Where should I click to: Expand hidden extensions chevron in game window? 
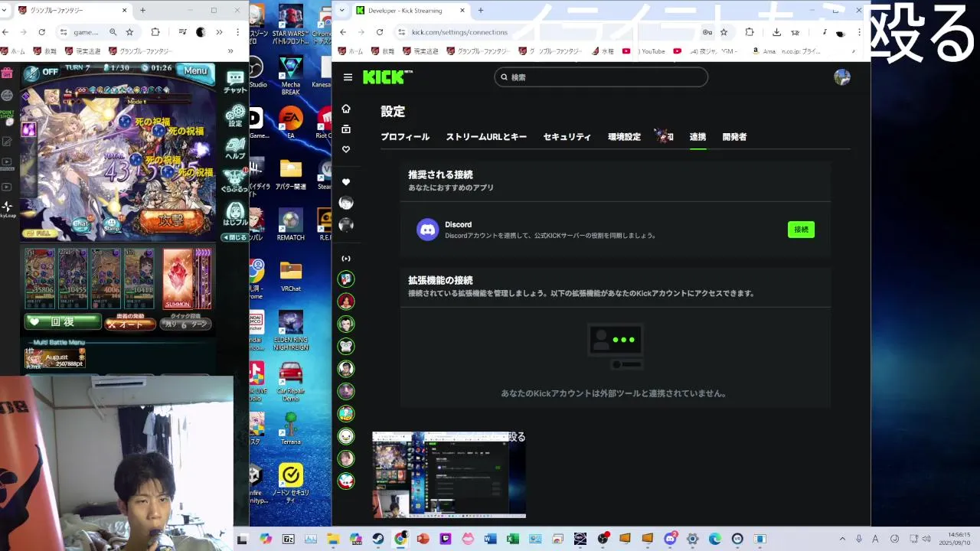pyautogui.click(x=219, y=32)
